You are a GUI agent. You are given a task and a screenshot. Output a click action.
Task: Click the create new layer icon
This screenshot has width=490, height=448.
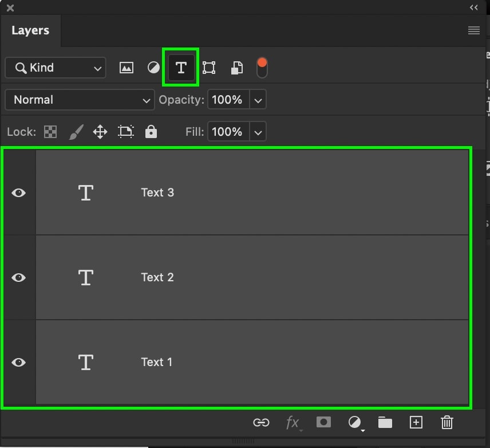416,422
